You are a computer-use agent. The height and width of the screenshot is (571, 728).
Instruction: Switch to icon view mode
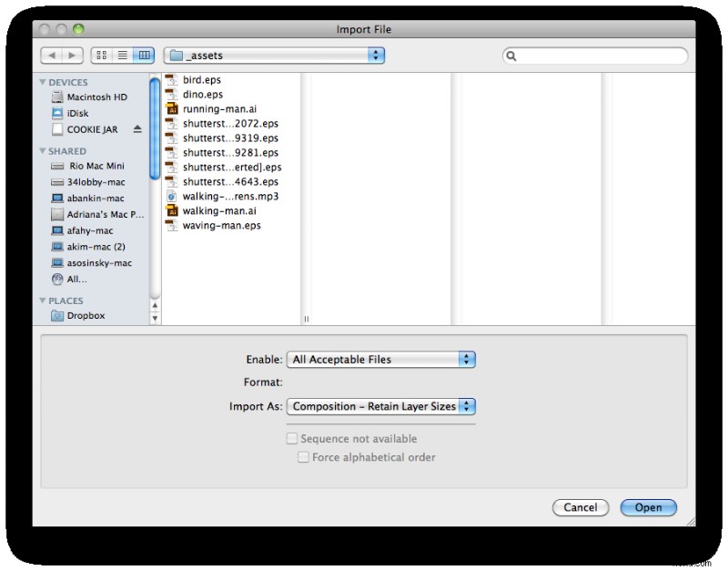click(x=102, y=56)
